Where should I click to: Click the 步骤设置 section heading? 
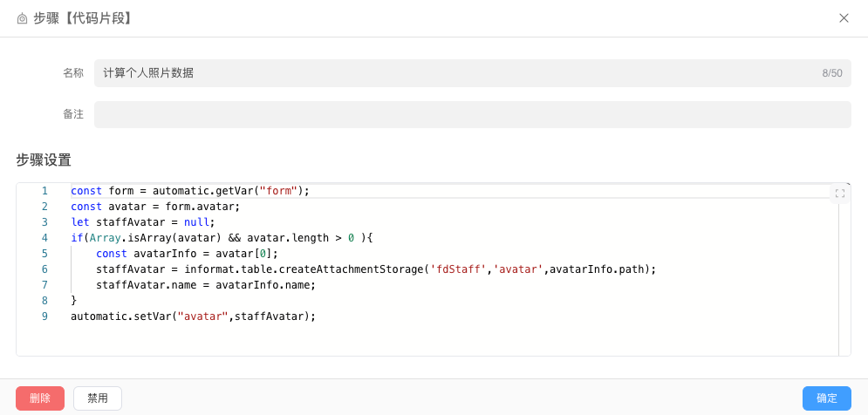[44, 160]
